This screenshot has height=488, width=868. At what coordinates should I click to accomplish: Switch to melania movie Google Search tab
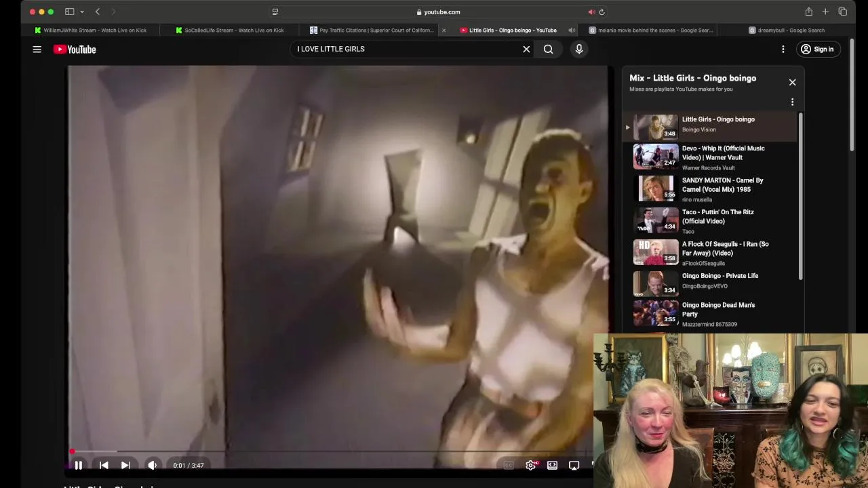tap(651, 30)
